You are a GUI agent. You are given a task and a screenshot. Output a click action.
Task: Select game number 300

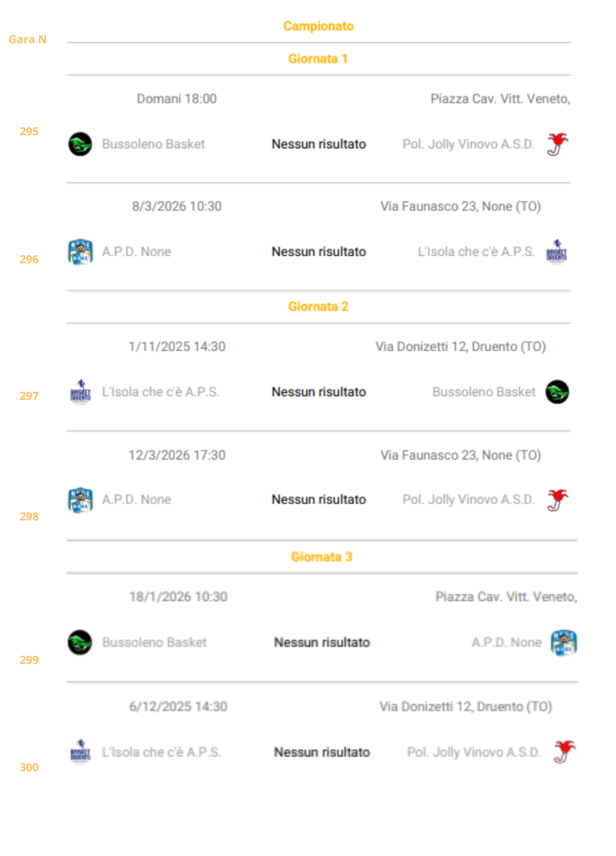coord(29,768)
